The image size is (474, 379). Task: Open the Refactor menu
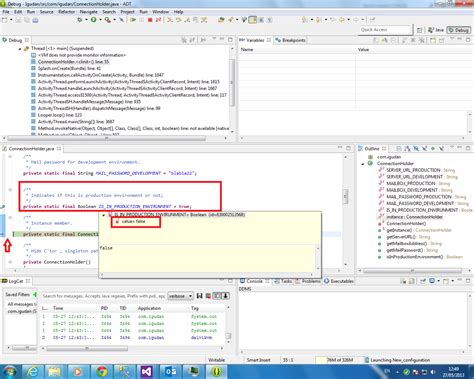[x=67, y=12]
